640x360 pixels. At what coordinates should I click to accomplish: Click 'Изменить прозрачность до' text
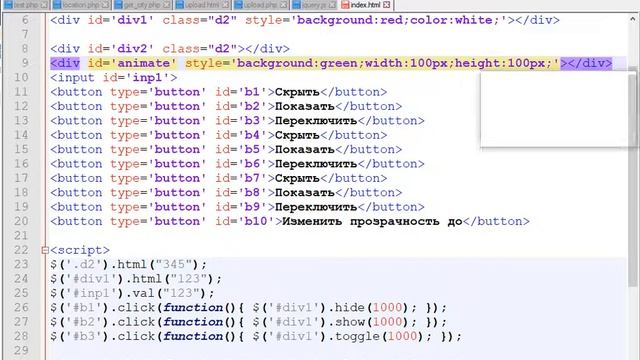coord(373,222)
